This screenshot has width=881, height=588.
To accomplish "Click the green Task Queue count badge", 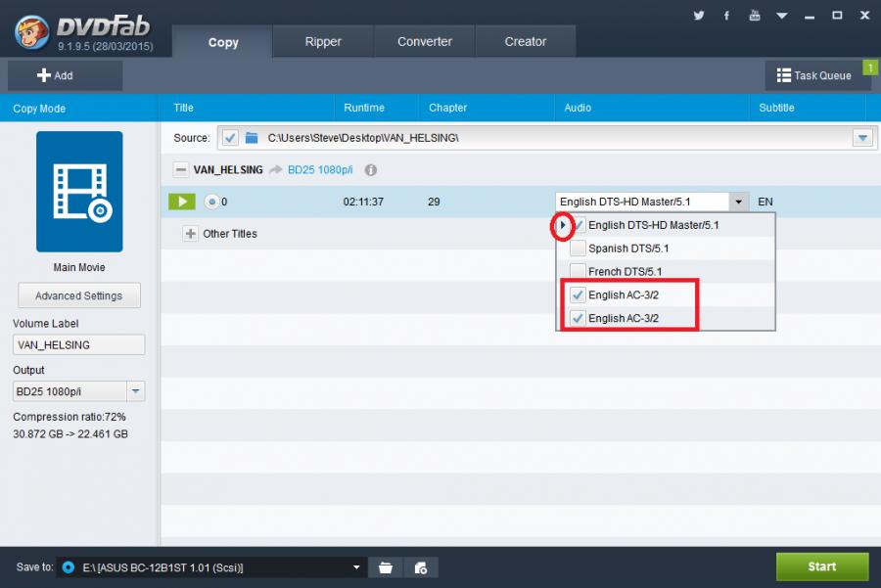I will [870, 68].
